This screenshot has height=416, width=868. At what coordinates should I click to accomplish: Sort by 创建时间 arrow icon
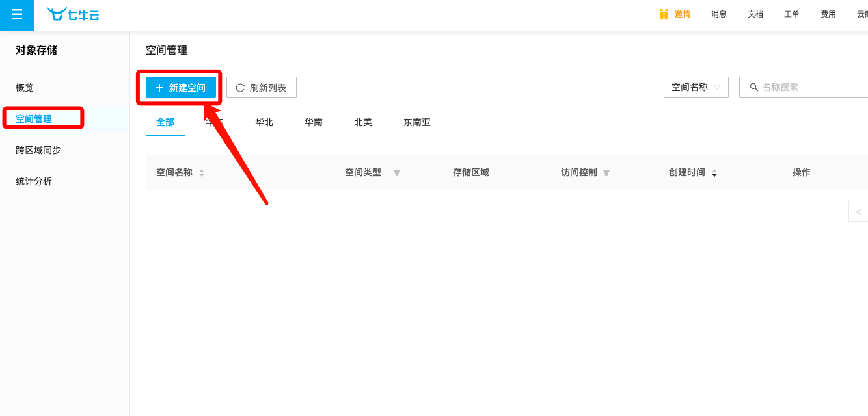point(714,173)
